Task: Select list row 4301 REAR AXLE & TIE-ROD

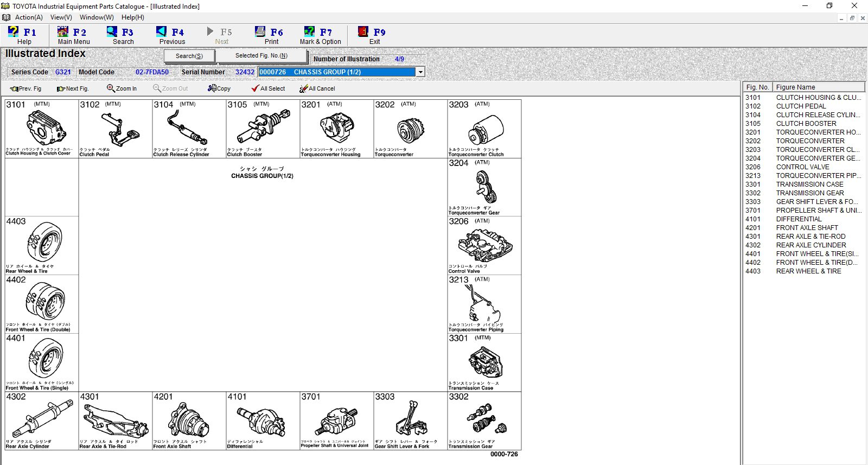Action: (804, 237)
